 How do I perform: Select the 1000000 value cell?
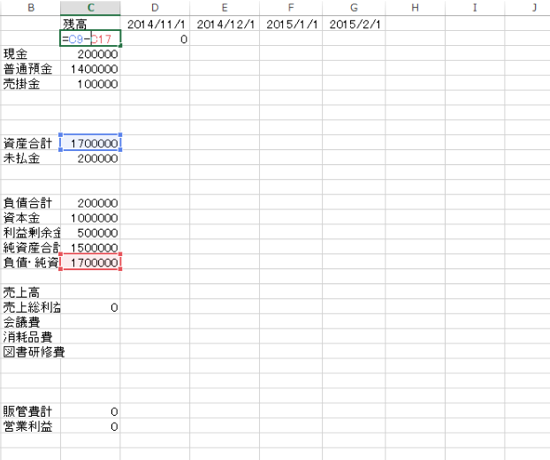[90, 218]
